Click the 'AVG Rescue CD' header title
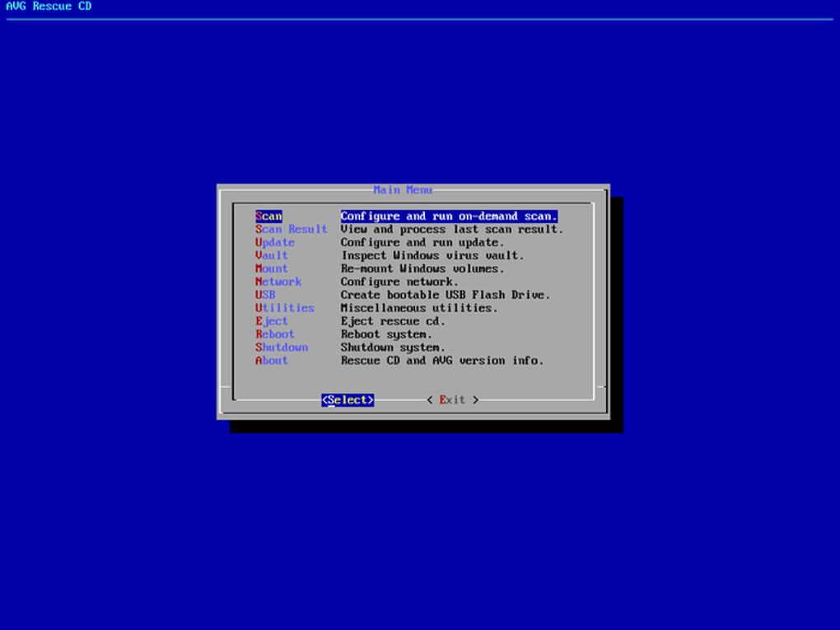This screenshot has width=840, height=630. 49,7
